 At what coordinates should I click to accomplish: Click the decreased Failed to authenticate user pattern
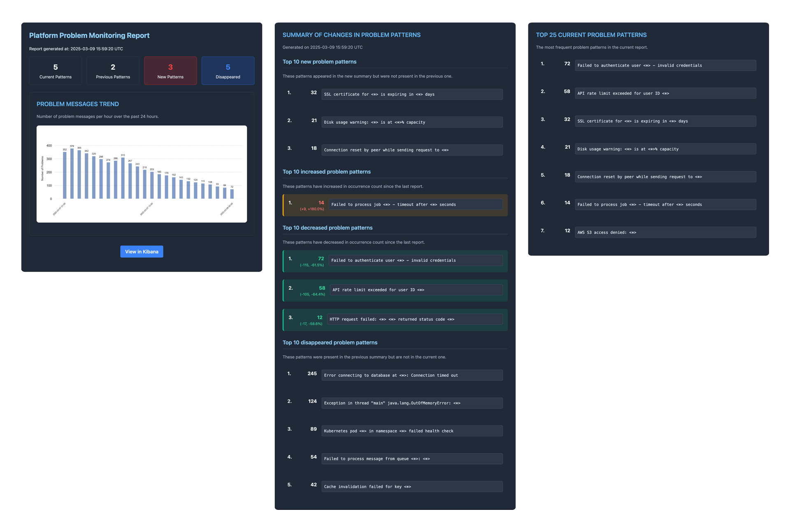[x=416, y=260]
